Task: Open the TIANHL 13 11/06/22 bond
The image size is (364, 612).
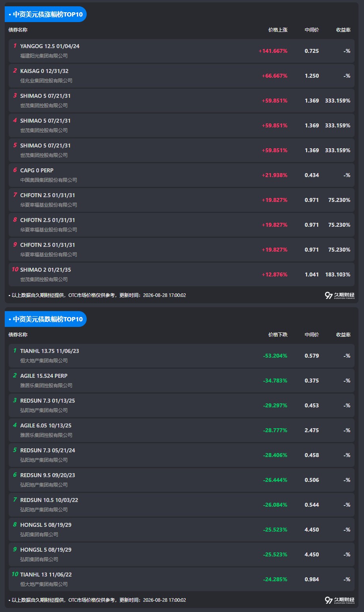Action: [x=182, y=579]
